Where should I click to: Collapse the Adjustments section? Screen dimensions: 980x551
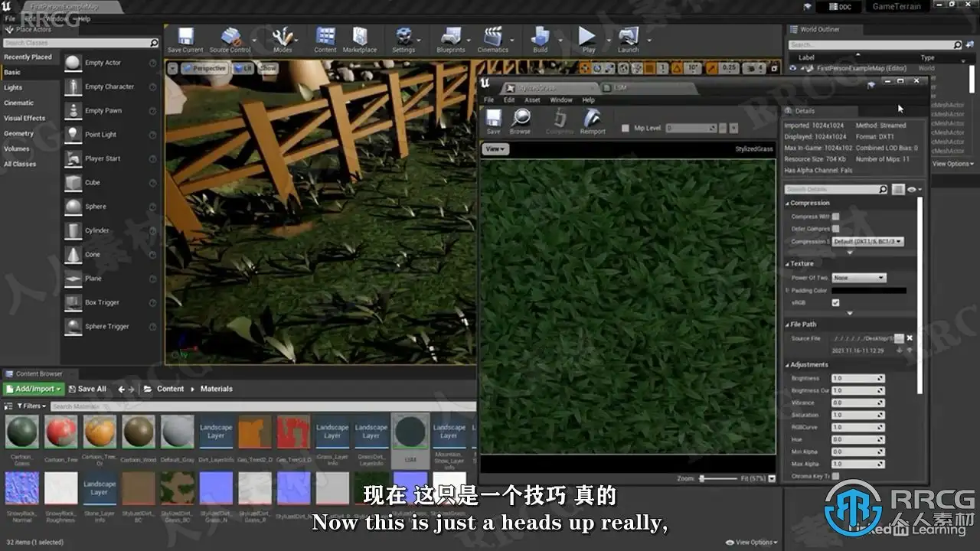787,365
